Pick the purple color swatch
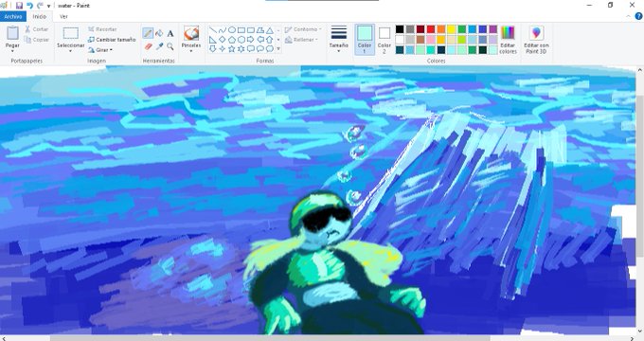 click(x=493, y=29)
